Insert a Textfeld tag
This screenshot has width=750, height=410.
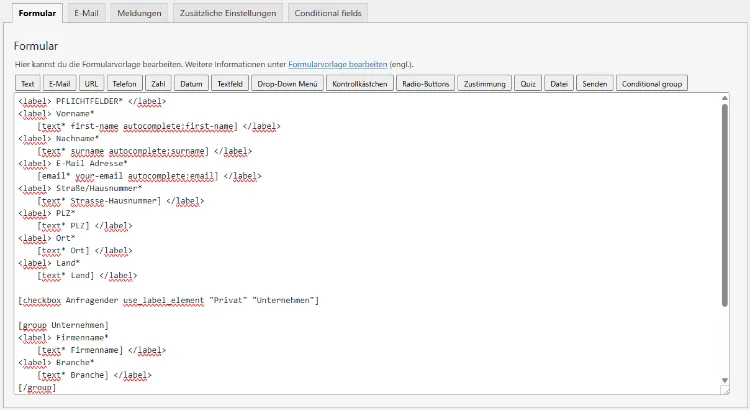tap(230, 83)
